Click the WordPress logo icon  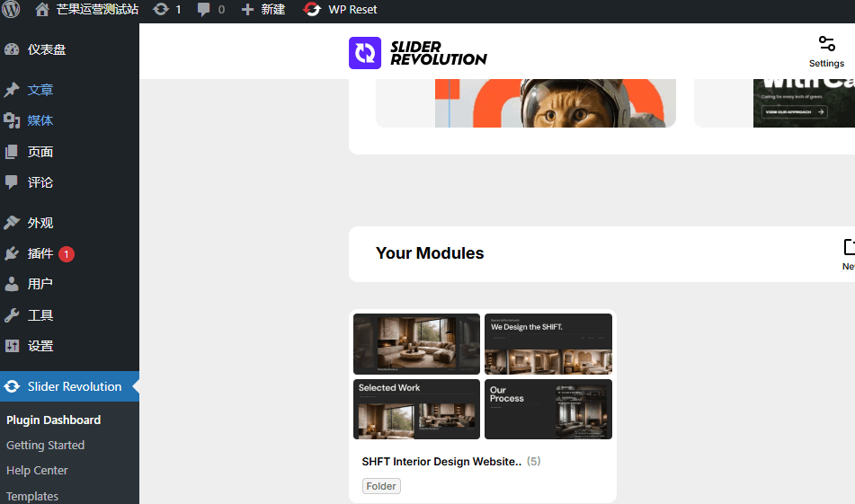point(12,10)
